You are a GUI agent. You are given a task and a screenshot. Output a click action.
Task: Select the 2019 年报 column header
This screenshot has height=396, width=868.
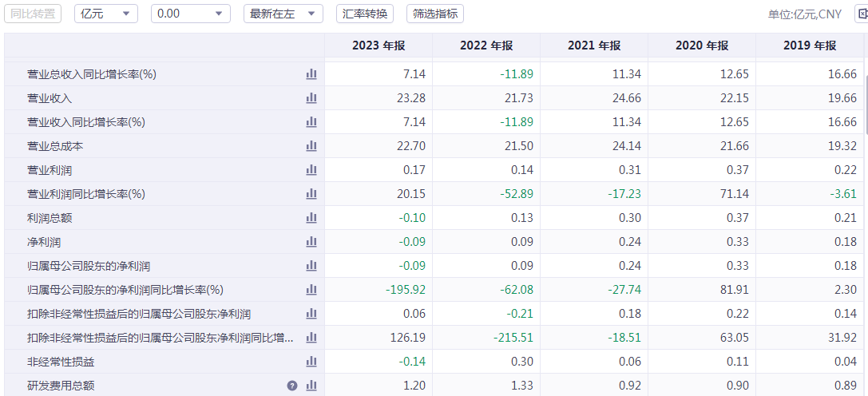[810, 46]
